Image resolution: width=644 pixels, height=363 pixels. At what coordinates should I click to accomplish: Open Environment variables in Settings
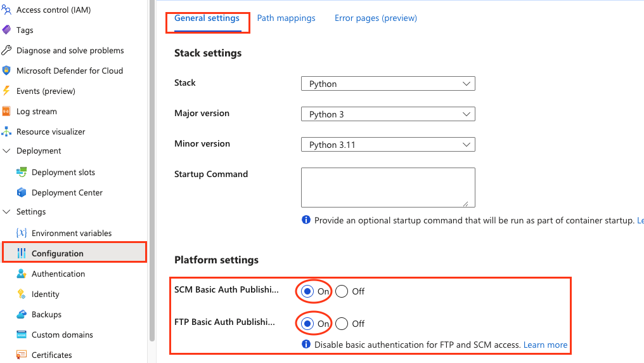point(71,234)
